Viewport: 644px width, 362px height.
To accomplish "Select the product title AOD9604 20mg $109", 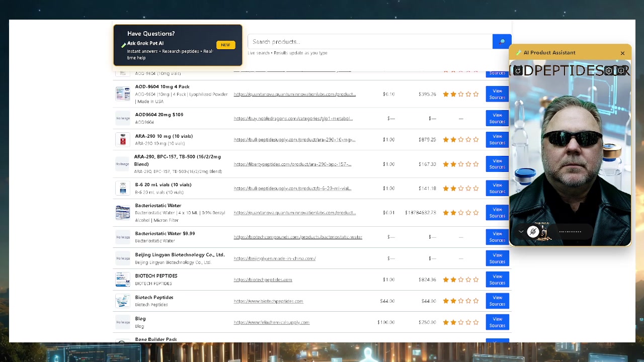I will pyautogui.click(x=159, y=115).
